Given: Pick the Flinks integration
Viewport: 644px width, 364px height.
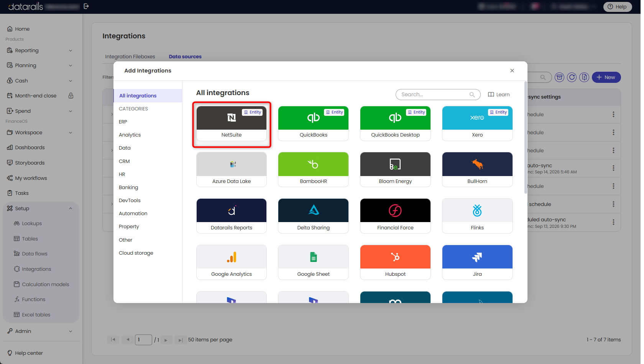Looking at the screenshot, I should pyautogui.click(x=477, y=216).
